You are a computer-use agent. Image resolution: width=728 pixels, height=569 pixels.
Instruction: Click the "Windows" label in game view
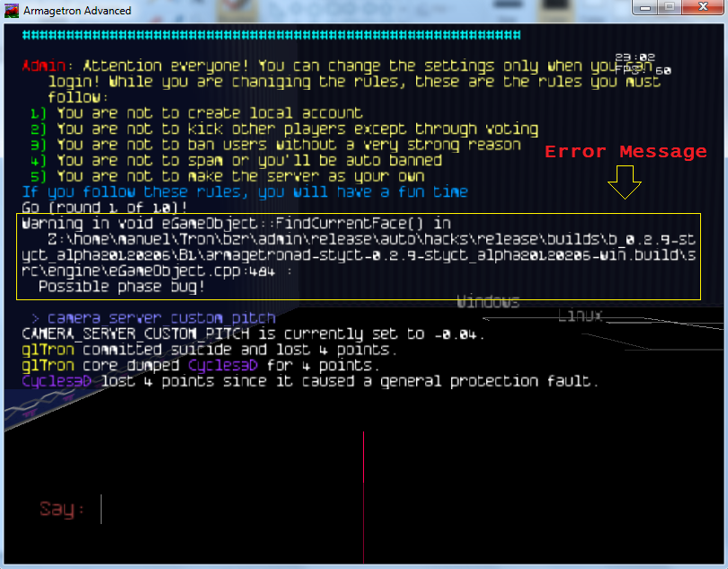coord(487,301)
